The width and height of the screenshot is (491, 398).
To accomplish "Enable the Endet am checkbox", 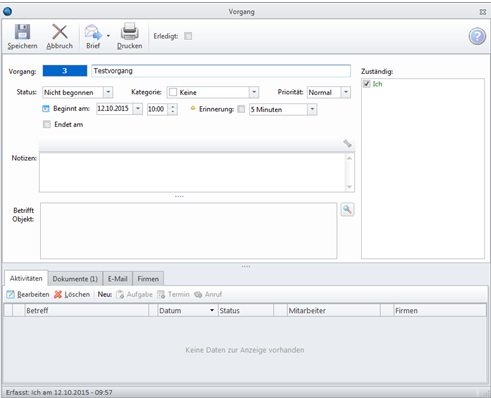I will click(x=47, y=124).
